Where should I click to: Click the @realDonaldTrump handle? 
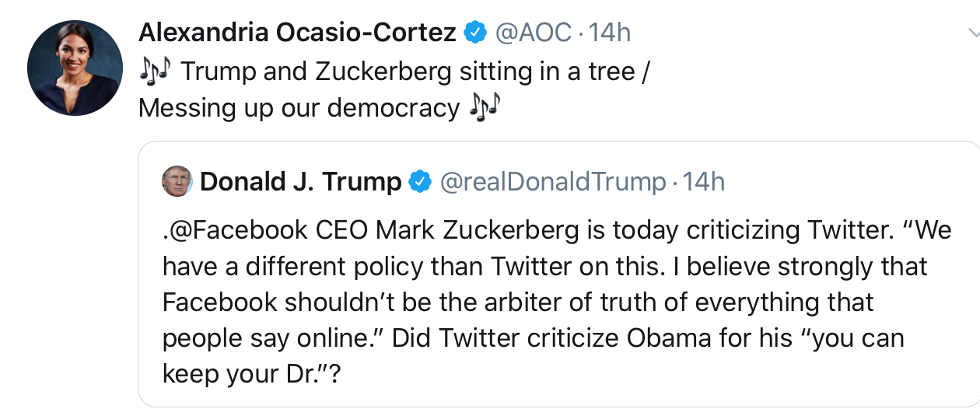[552, 182]
